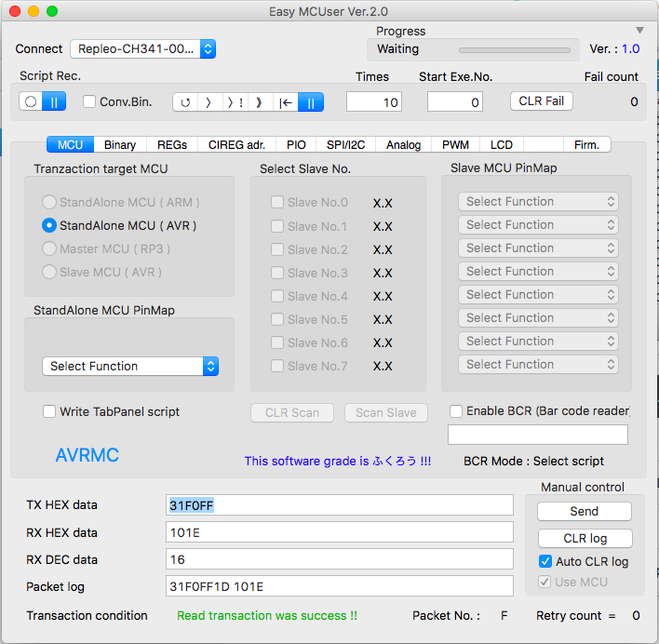Image resolution: width=659 pixels, height=644 pixels.
Task: Select StandAlone MCU ( AVR ) radio button
Action: tap(49, 225)
